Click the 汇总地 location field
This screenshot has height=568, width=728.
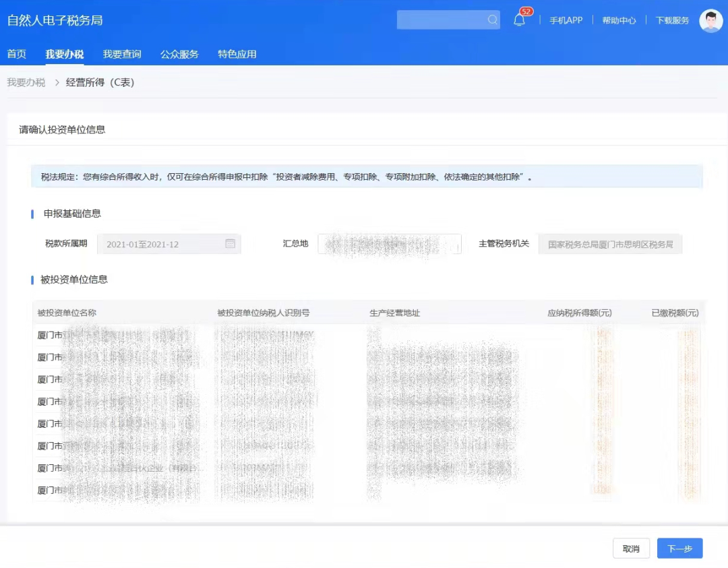[390, 244]
